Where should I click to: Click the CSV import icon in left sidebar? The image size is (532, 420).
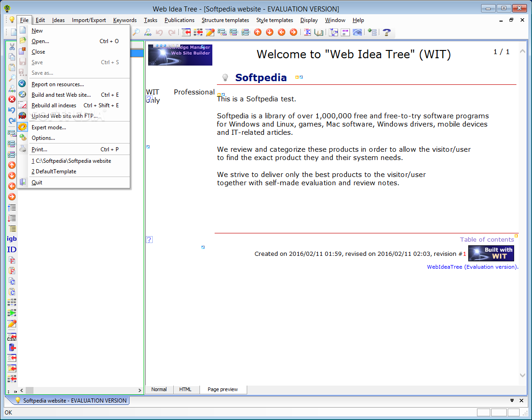(x=12, y=337)
